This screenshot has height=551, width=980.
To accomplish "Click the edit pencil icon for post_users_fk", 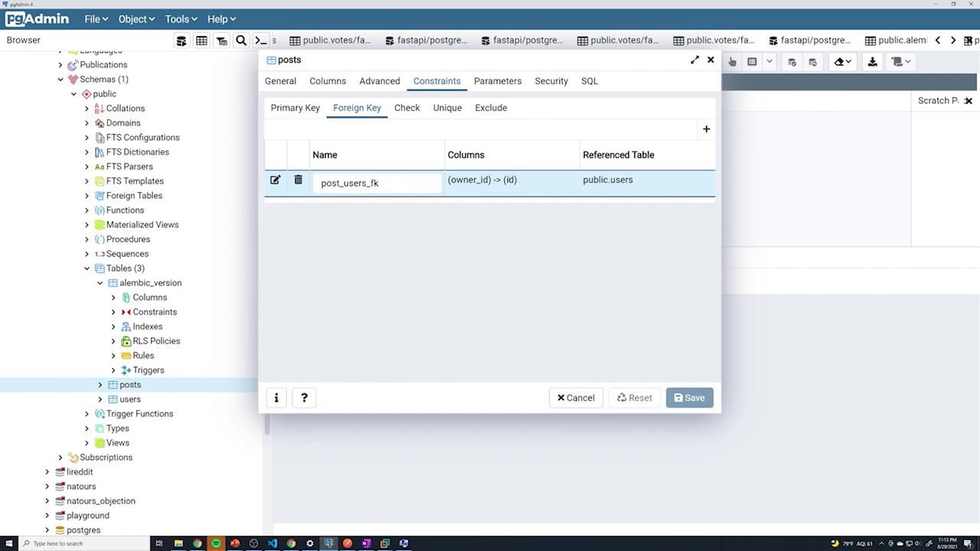I will (x=276, y=180).
